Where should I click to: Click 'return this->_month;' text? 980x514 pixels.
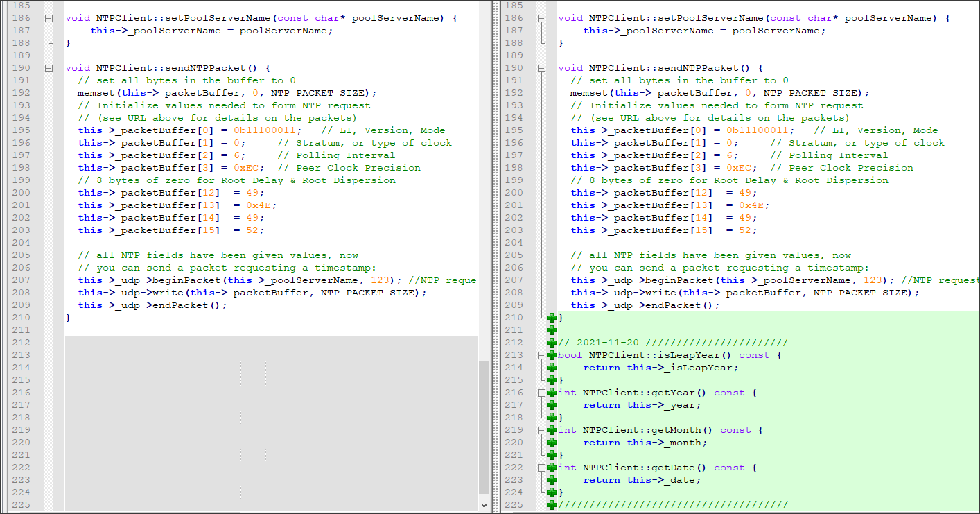tap(645, 443)
